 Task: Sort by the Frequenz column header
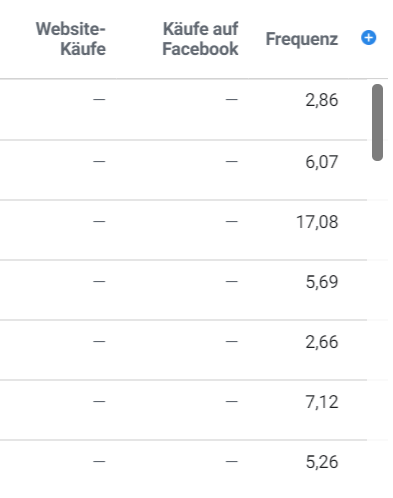point(302,39)
